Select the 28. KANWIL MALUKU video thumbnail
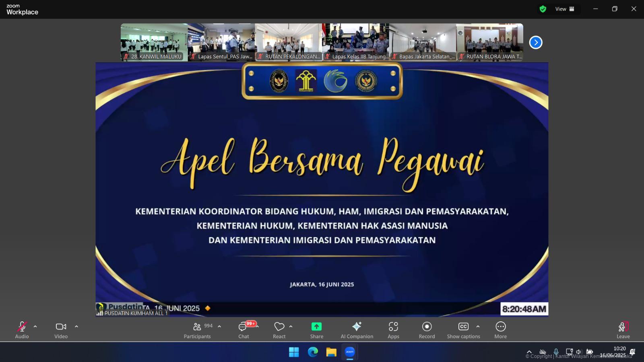Image resolution: width=644 pixels, height=362 pixels. click(x=154, y=42)
